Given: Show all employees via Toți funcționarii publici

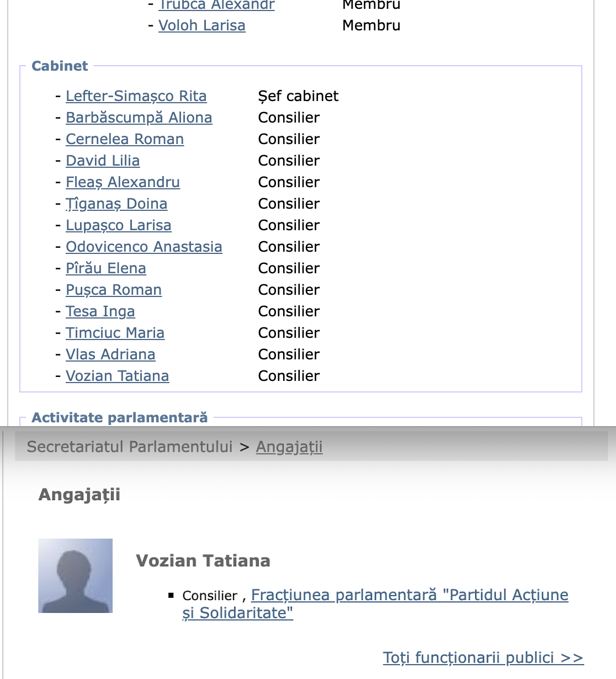Looking at the screenshot, I should point(483,657).
